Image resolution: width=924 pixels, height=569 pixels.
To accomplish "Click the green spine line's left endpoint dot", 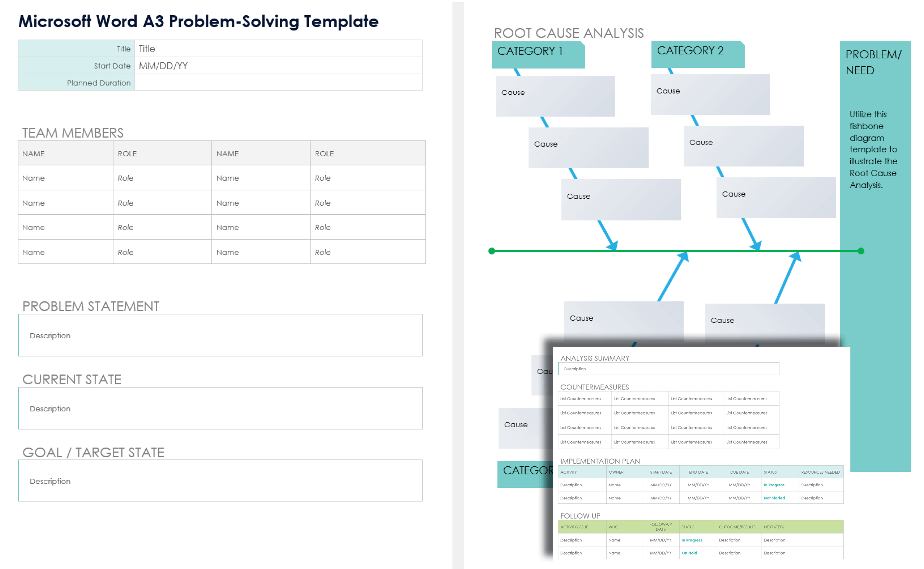I will (492, 251).
